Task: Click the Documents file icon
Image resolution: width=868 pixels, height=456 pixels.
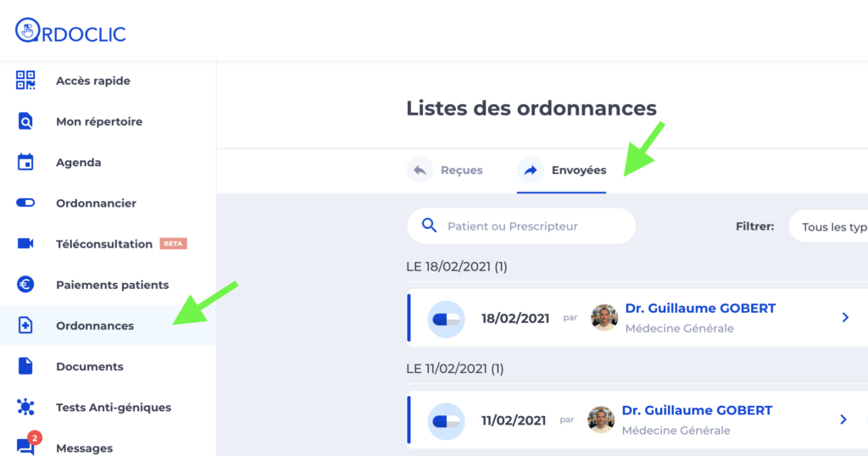Action: 25,366
